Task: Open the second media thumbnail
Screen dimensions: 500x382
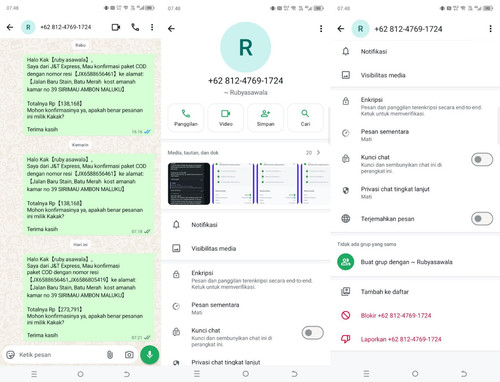Action: point(232,184)
